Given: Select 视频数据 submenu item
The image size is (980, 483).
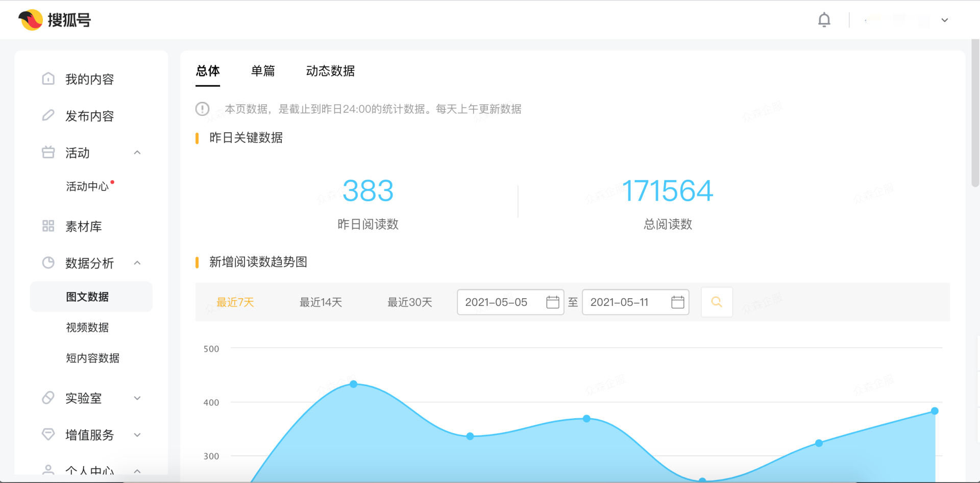Looking at the screenshot, I should (x=87, y=327).
